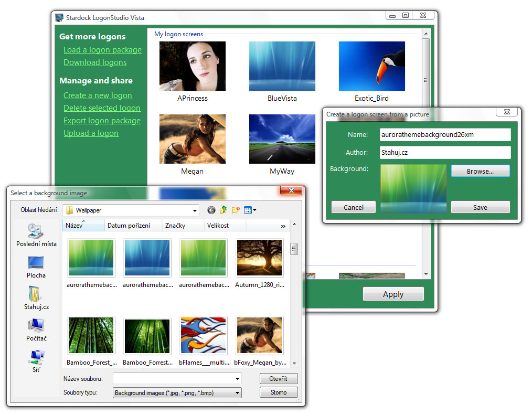Open the view menu icon in file dialog

(250, 210)
